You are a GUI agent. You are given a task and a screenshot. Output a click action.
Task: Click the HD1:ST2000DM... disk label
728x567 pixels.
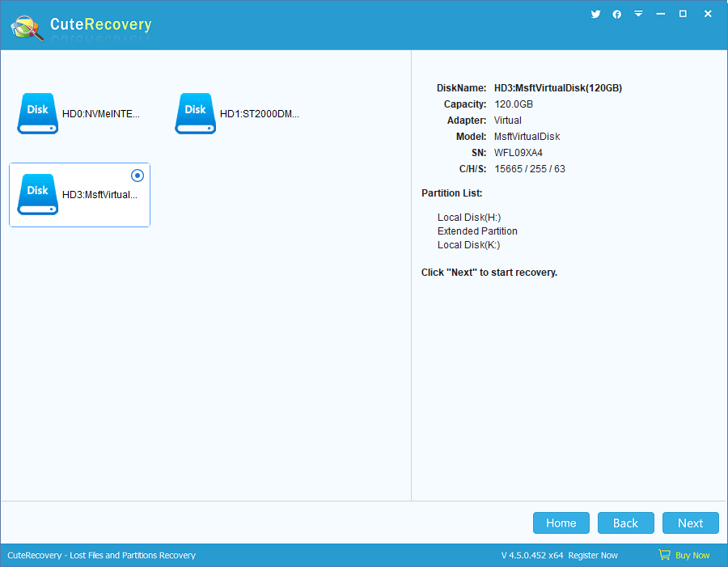pyautogui.click(x=260, y=114)
